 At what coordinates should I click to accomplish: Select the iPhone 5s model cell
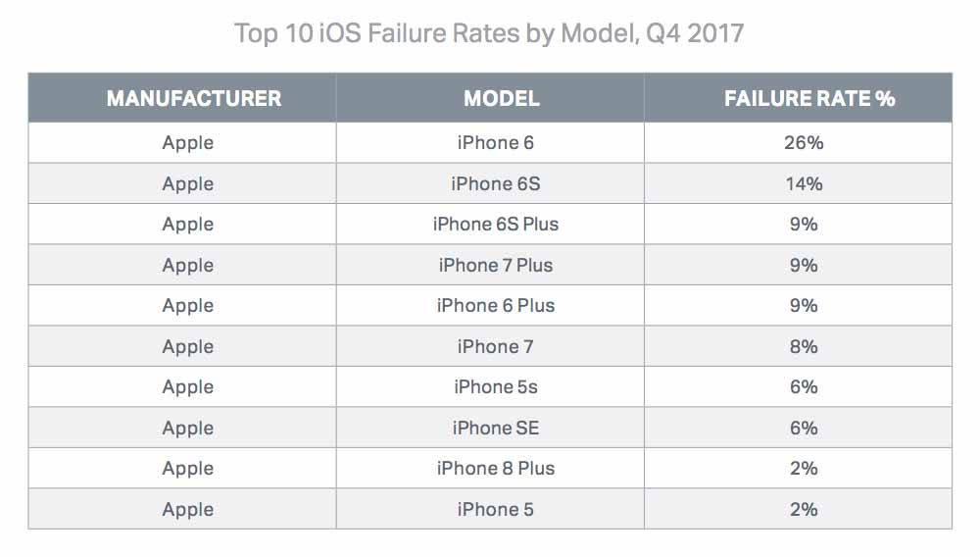coord(496,386)
